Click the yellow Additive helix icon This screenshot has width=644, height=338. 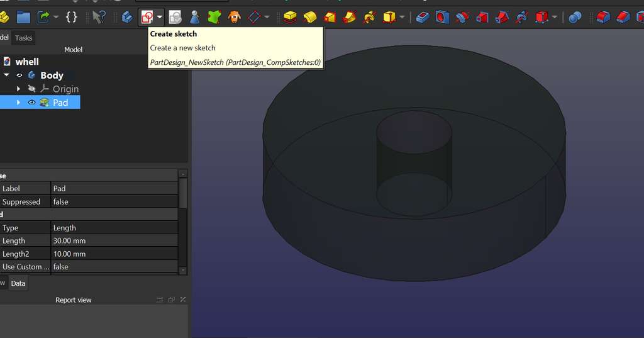pos(369,17)
